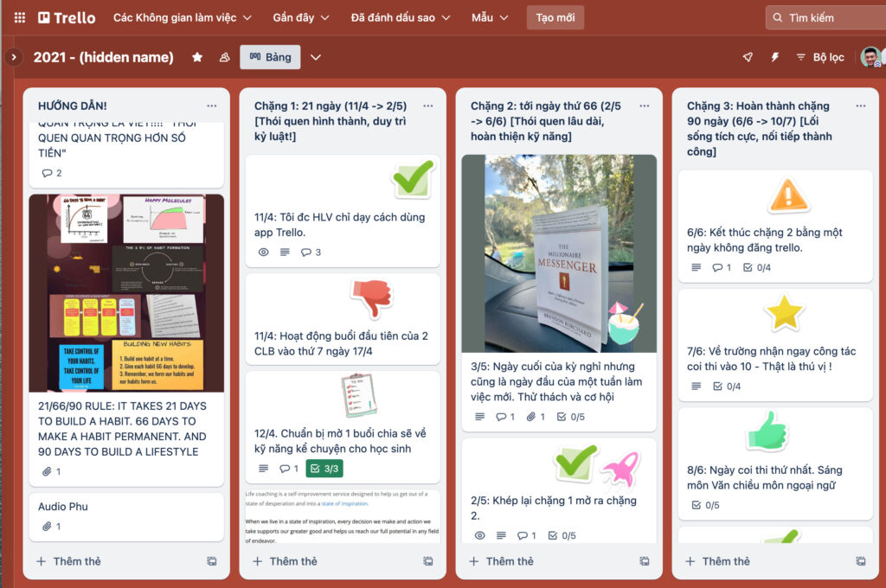
Task: Open the Millionaire Messenger book cover card
Action: coord(558,253)
